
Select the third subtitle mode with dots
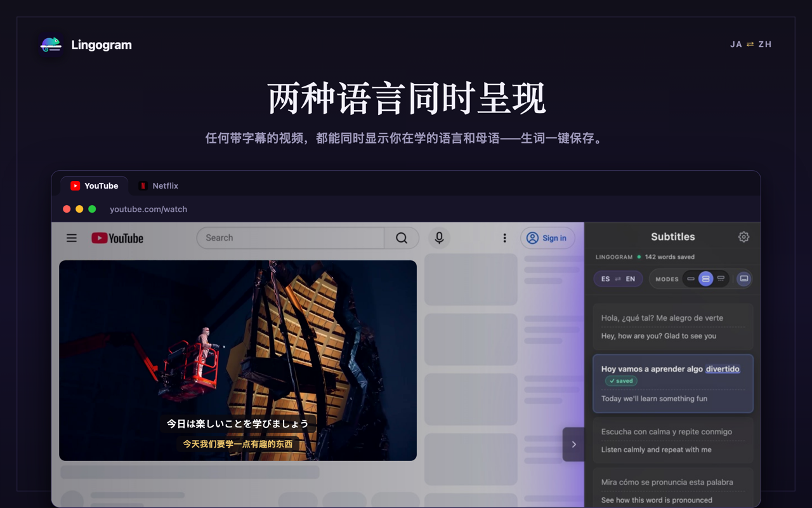721,279
